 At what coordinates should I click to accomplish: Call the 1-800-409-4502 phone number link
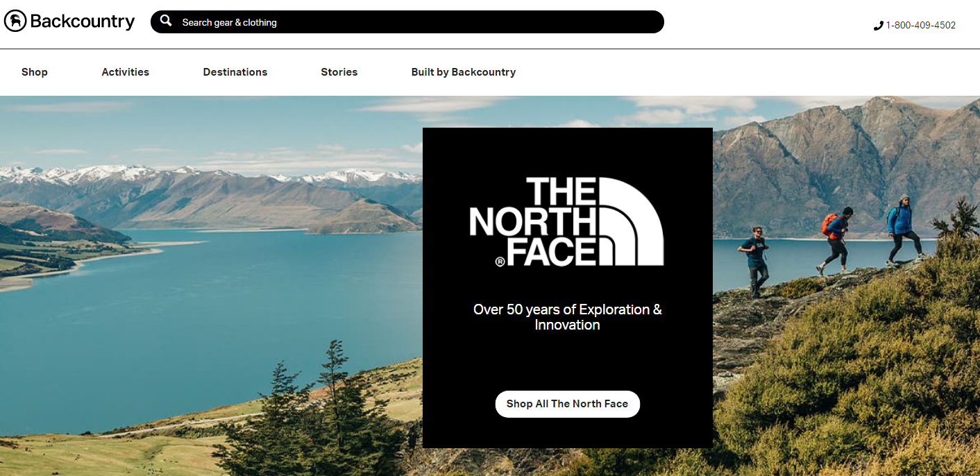(920, 25)
